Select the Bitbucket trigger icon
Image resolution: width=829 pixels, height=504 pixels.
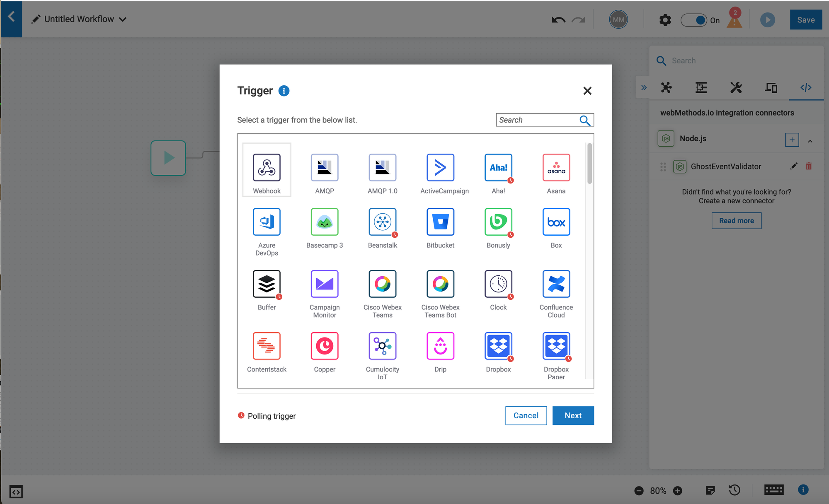[x=440, y=222]
